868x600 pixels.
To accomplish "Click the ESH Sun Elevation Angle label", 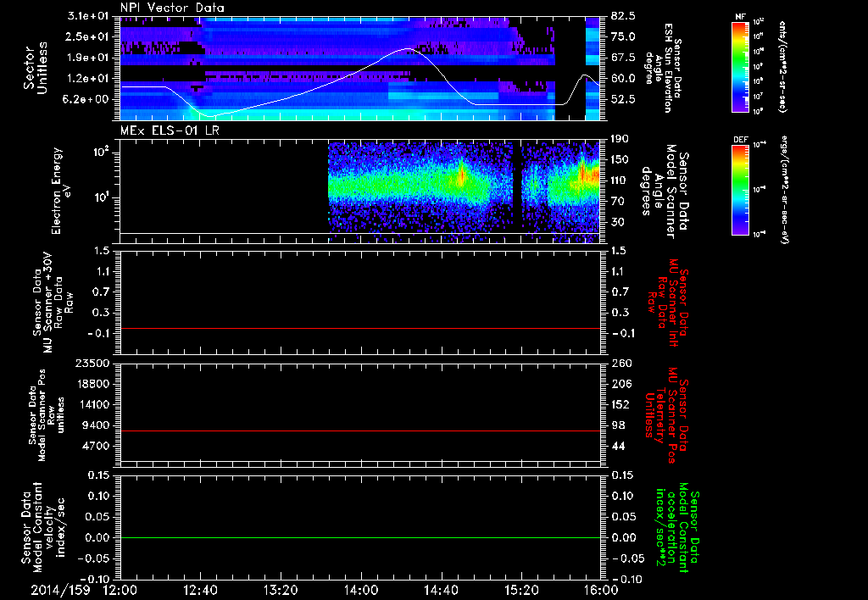I will [664, 68].
